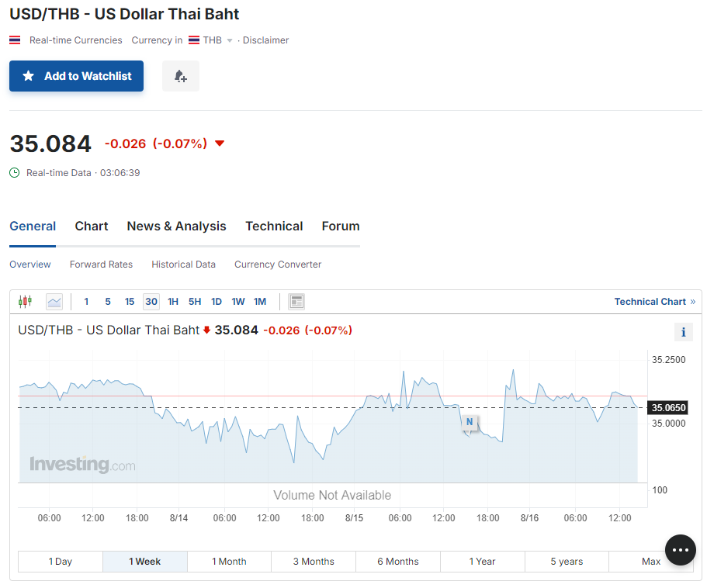This screenshot has height=588, width=707.
Task: Open the THB currency dropdown
Action: [212, 40]
